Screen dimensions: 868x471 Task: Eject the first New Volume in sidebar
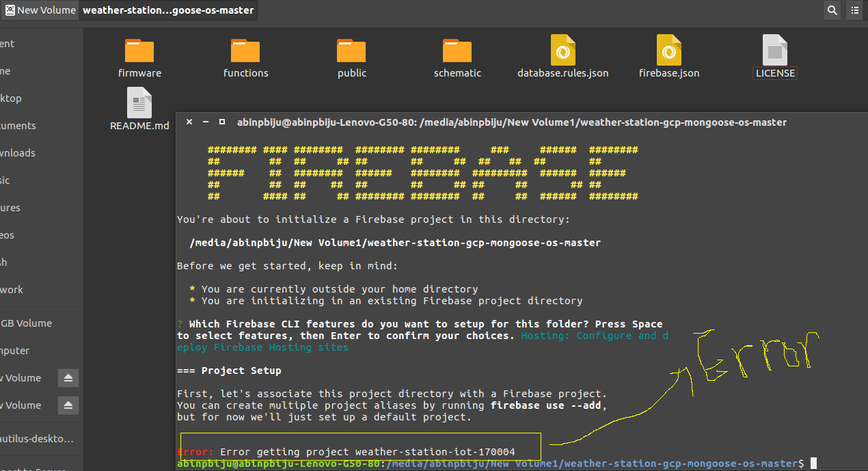pyautogui.click(x=68, y=378)
